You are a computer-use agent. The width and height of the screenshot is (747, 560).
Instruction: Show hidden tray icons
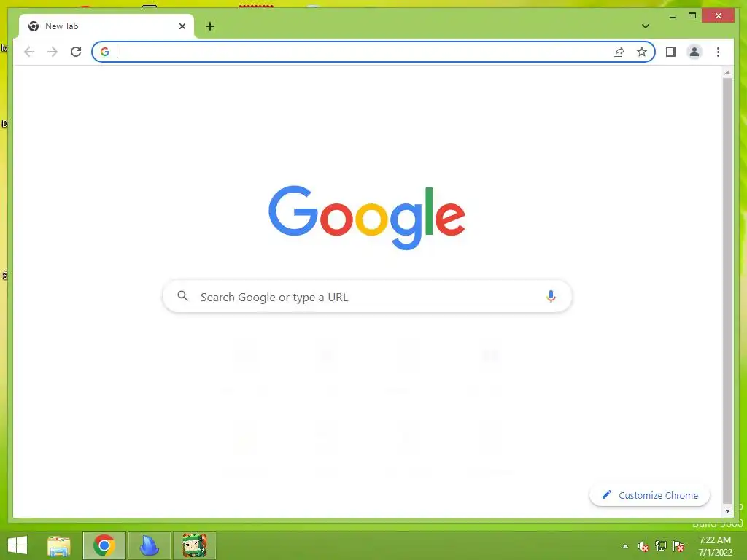(x=625, y=546)
